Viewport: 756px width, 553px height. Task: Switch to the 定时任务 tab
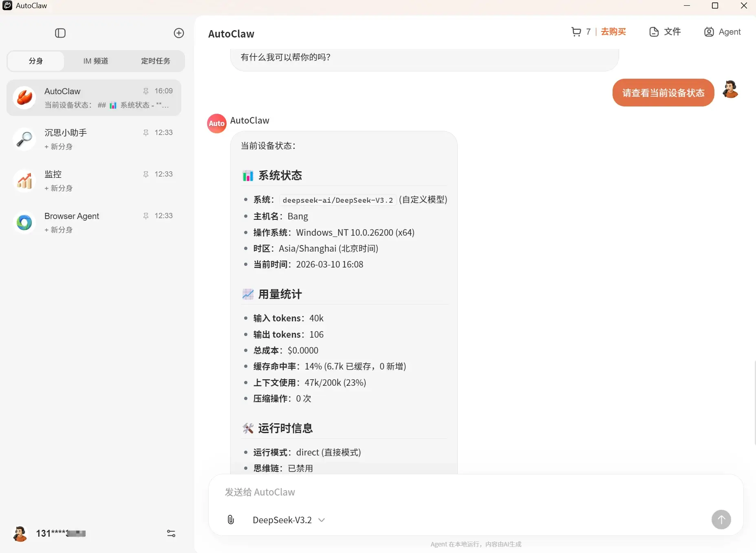(x=155, y=61)
